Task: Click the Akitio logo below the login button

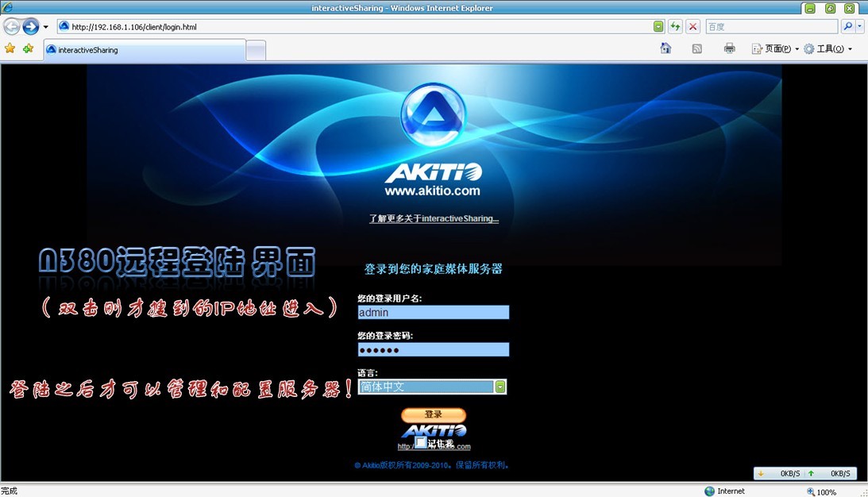Action: (434, 430)
